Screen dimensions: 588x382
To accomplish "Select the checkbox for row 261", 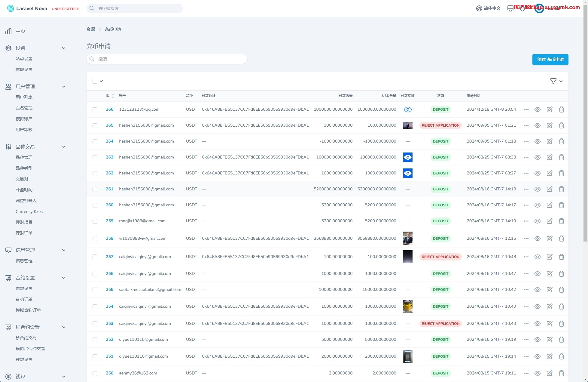I will [x=95, y=189].
